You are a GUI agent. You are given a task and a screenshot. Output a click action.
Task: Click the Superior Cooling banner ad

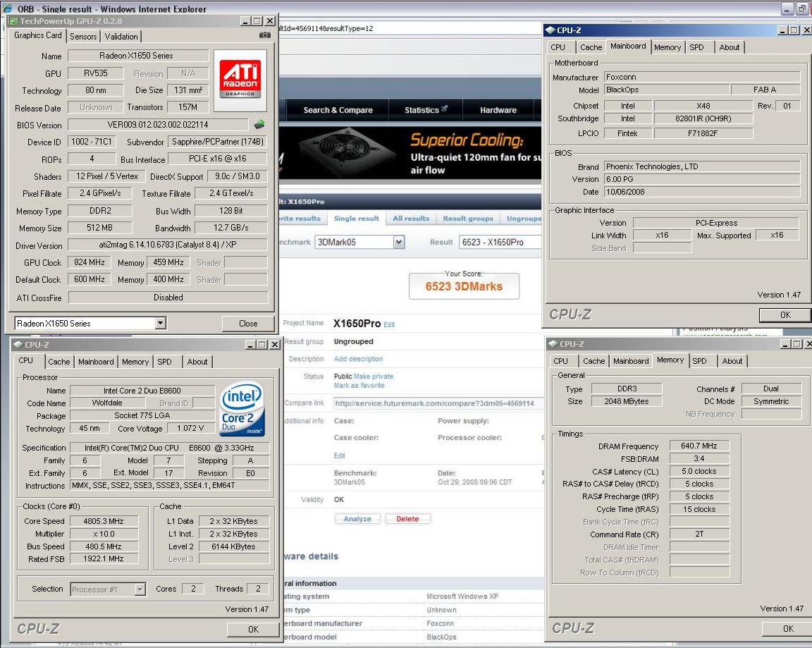pyautogui.click(x=410, y=153)
